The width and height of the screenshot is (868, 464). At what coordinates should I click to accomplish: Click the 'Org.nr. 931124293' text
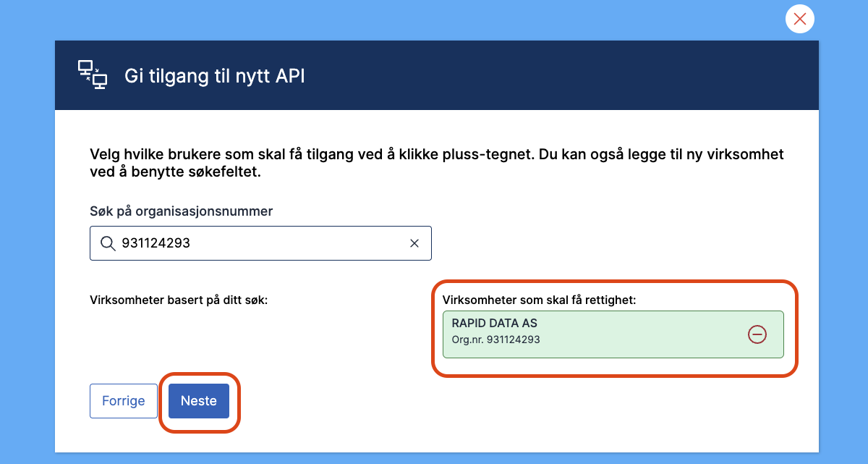point(495,339)
